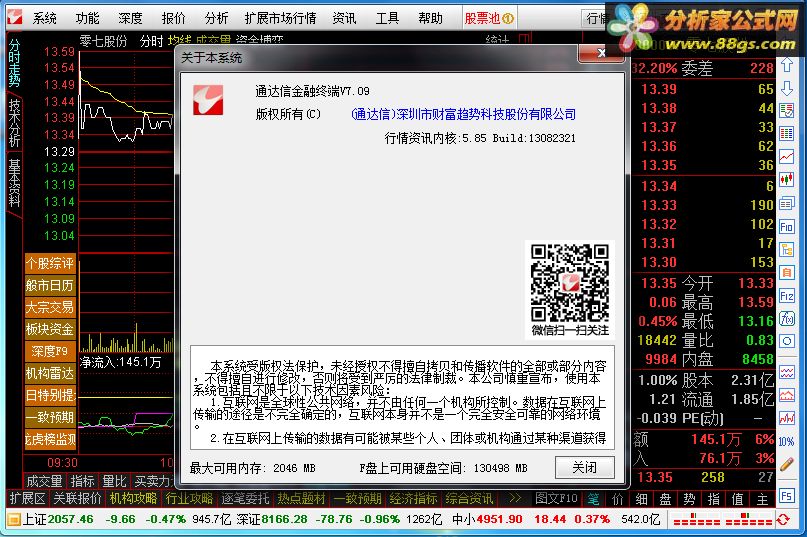
Task: Select the 基本资料 side tab
Action: (14, 183)
